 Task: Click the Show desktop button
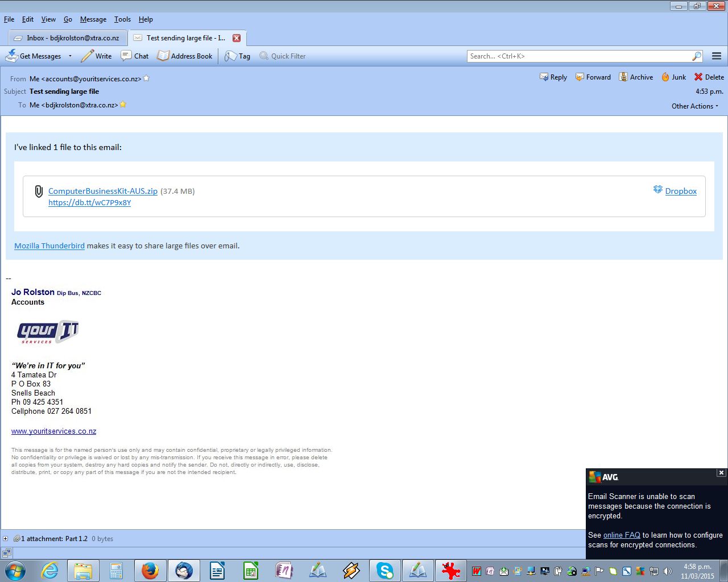723,571
